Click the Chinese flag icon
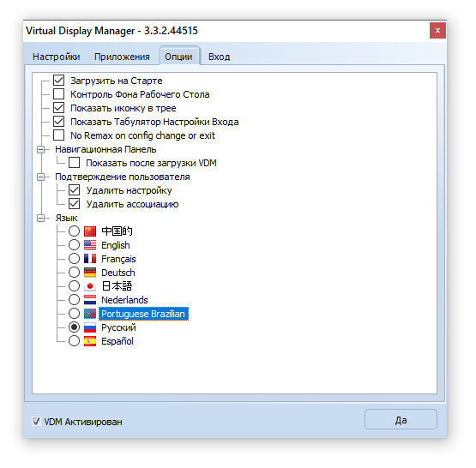The width and height of the screenshot is (476, 468). click(x=90, y=231)
